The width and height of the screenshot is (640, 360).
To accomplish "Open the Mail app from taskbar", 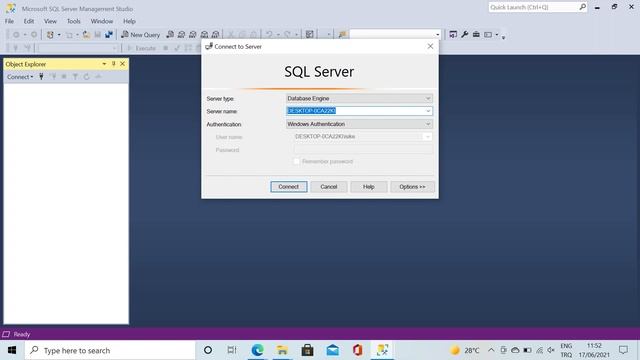I will tap(333, 350).
